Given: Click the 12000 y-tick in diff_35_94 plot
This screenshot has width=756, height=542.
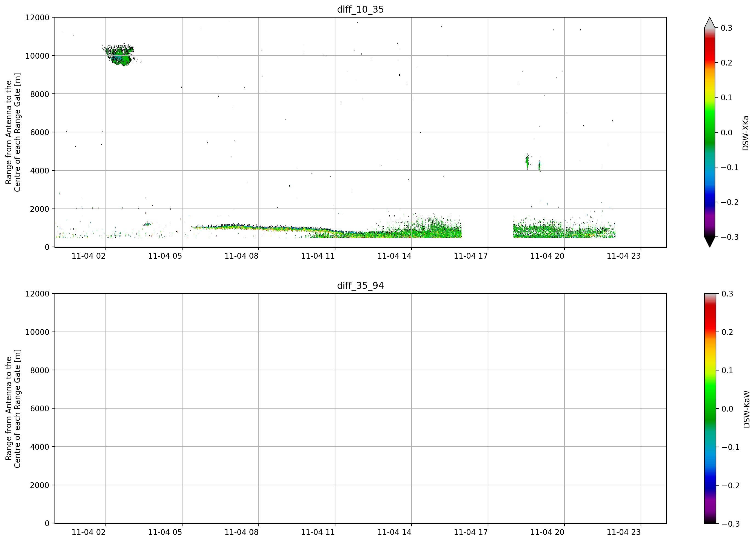Looking at the screenshot, I should click(x=37, y=294).
